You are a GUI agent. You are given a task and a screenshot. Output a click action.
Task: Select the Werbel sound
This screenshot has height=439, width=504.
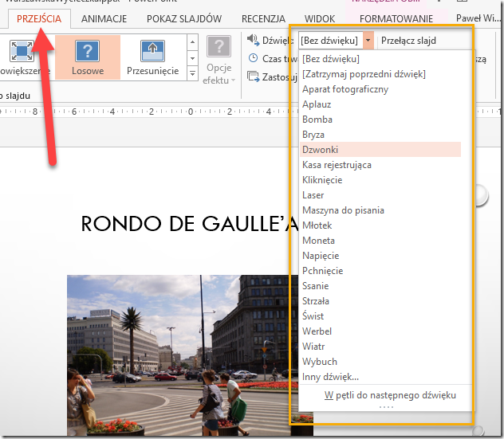[x=380, y=331]
